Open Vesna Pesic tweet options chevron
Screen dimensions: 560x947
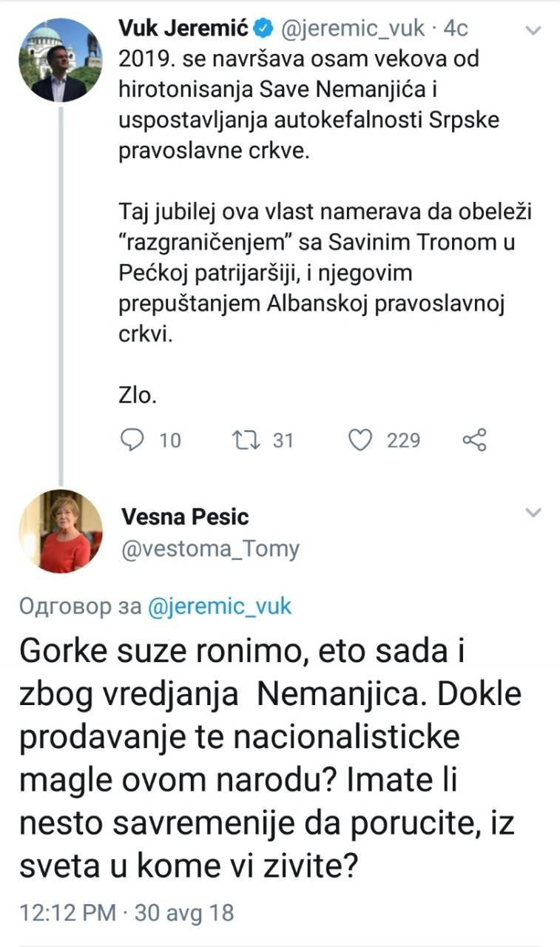pos(533,512)
